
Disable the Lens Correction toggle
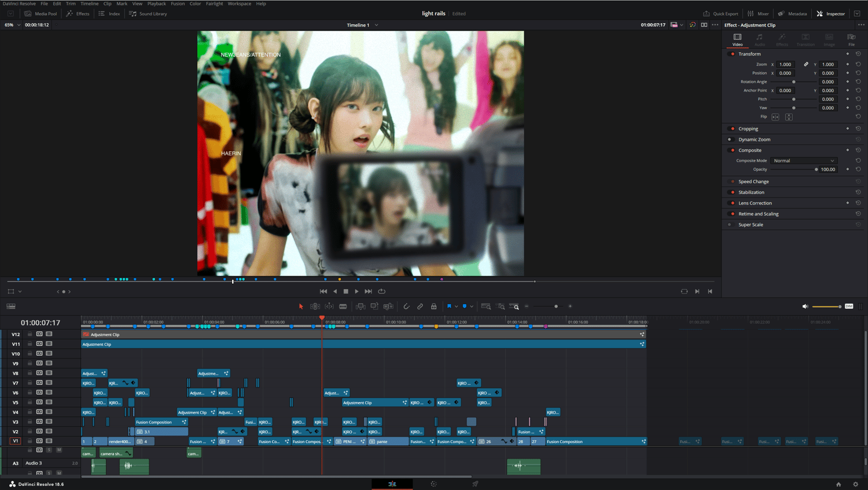pos(732,203)
